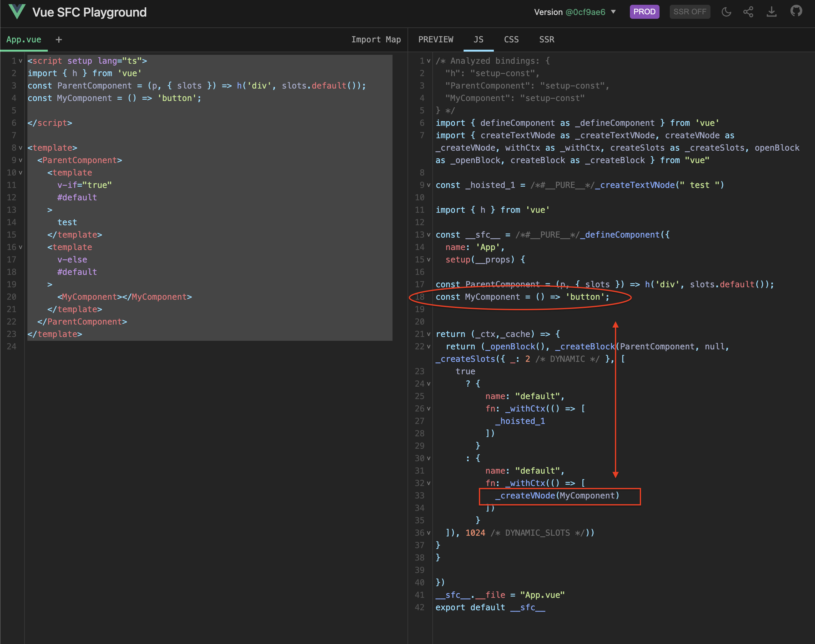This screenshot has width=815, height=644.
Task: Open the CSS output tab
Action: coord(511,39)
